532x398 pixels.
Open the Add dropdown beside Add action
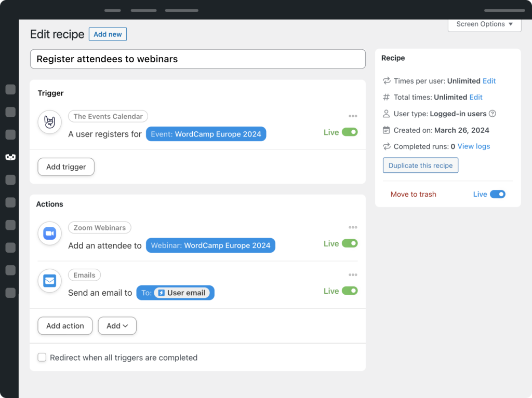coord(117,326)
